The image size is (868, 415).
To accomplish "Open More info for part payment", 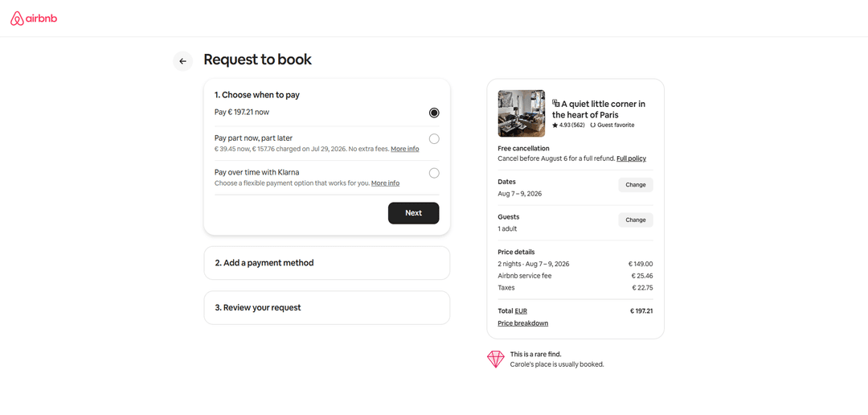I will click(404, 149).
